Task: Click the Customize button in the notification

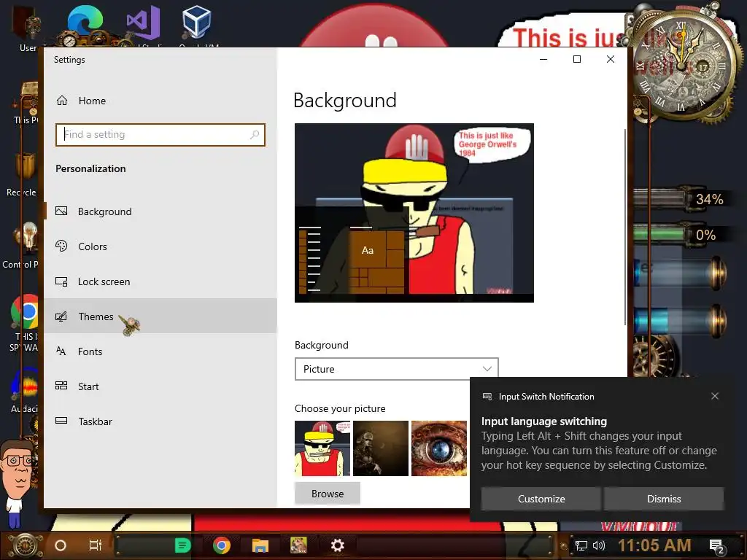Action: [541, 499]
